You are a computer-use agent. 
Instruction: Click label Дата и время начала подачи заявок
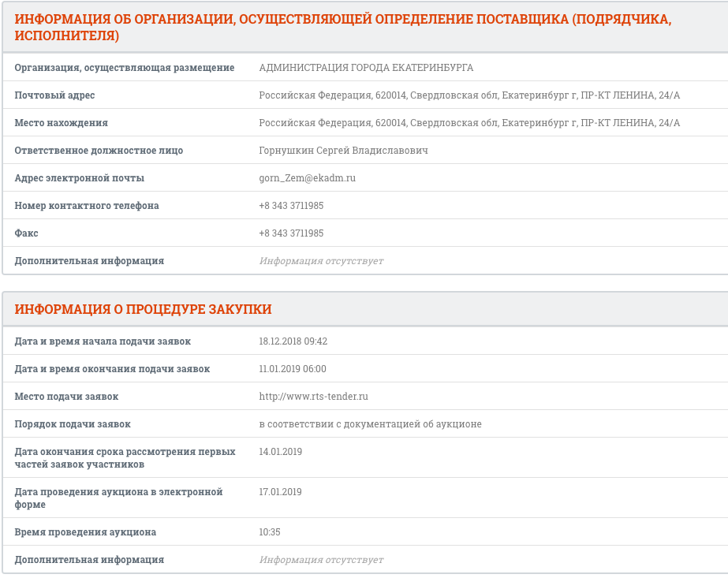point(103,341)
